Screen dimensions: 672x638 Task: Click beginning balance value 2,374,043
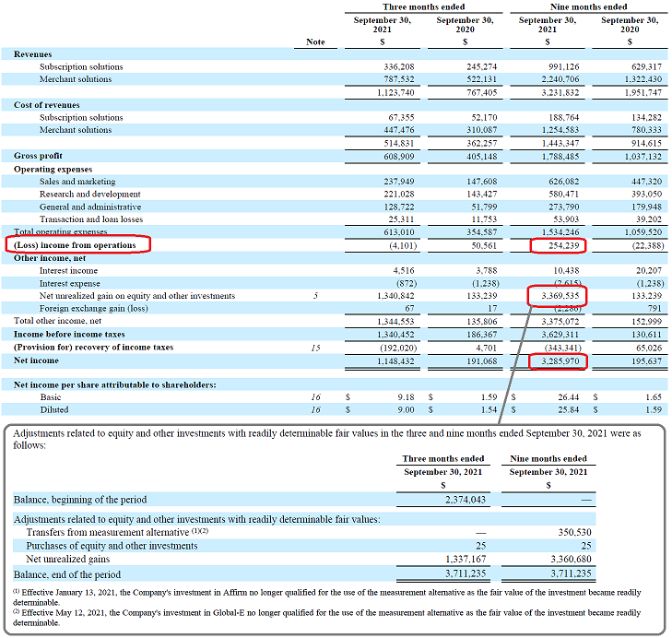tap(465, 500)
